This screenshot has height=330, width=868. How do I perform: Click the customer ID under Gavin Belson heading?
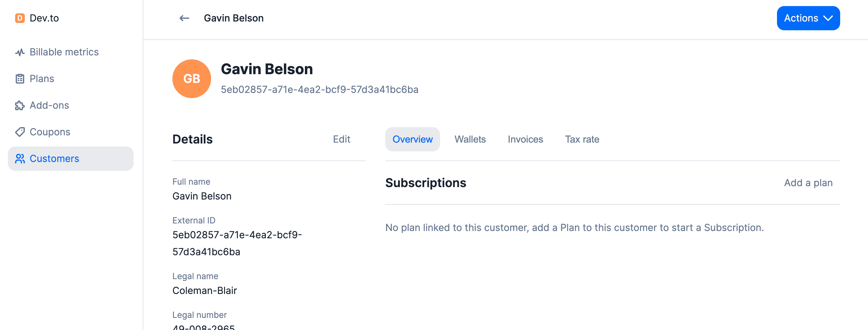click(x=319, y=90)
